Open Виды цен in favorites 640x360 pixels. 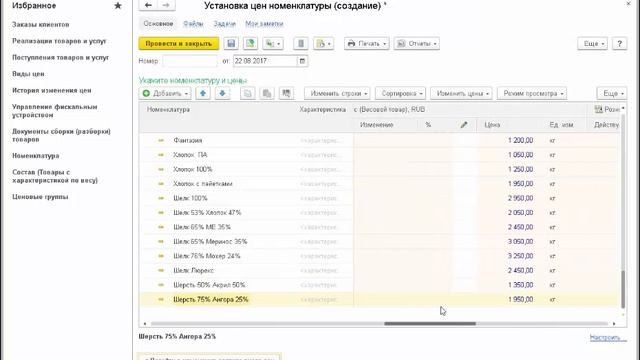(28, 74)
